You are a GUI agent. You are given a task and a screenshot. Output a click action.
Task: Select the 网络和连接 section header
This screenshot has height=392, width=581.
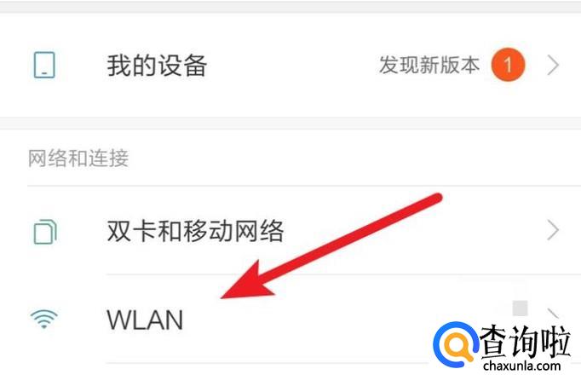78,159
